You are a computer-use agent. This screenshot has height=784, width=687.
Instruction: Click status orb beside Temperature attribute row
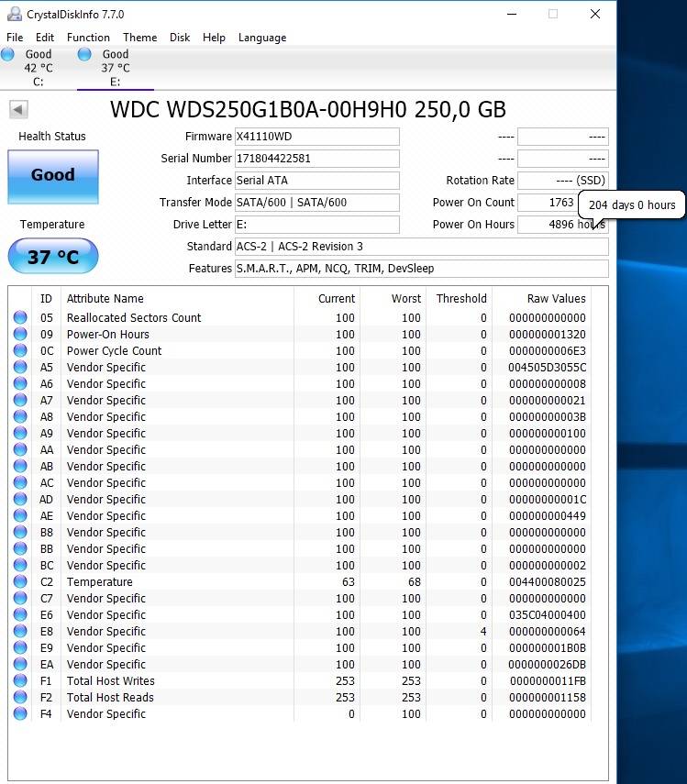tap(20, 582)
